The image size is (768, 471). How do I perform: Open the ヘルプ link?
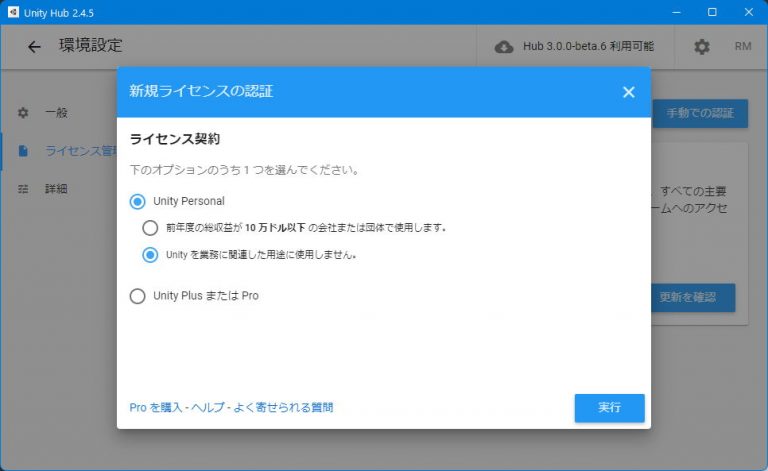coord(208,407)
